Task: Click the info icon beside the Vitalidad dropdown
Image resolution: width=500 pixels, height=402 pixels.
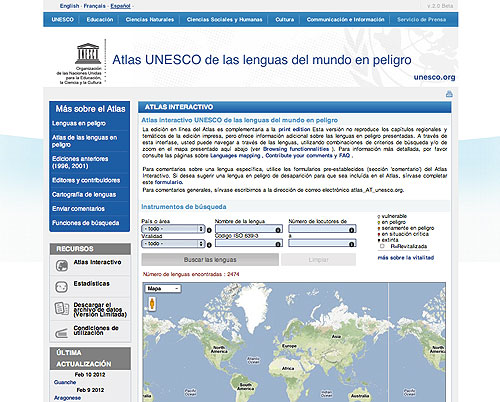Action: (209, 245)
